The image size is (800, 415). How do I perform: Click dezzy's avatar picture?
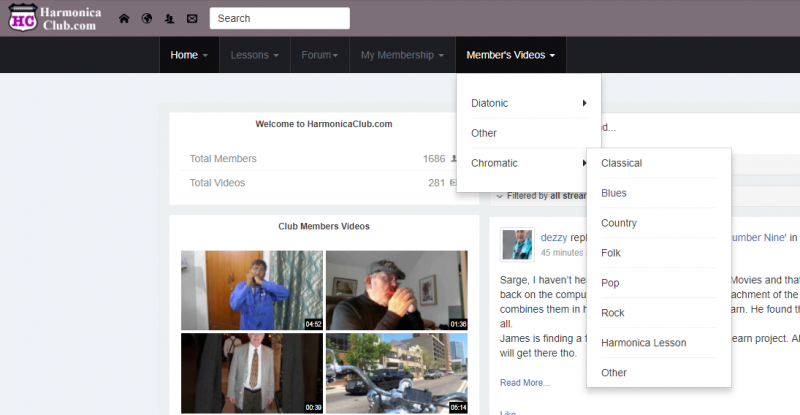517,245
